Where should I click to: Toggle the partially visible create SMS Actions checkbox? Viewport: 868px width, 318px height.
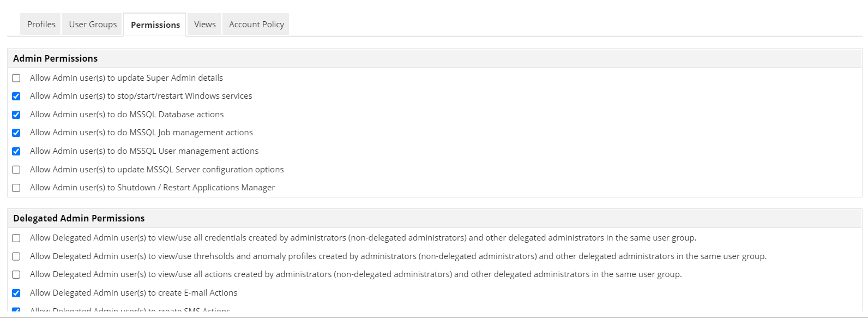coord(16,310)
